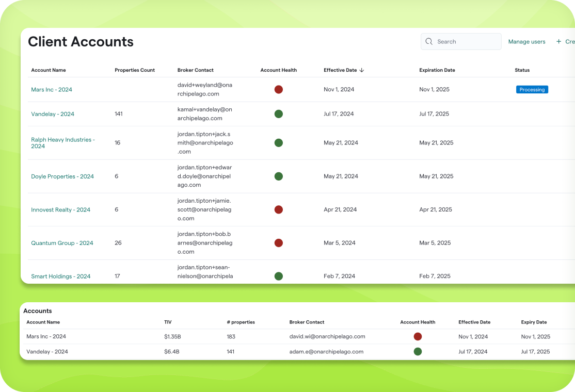The image size is (575, 392).
Task: Click the search magnifier icon
Action: (x=429, y=41)
